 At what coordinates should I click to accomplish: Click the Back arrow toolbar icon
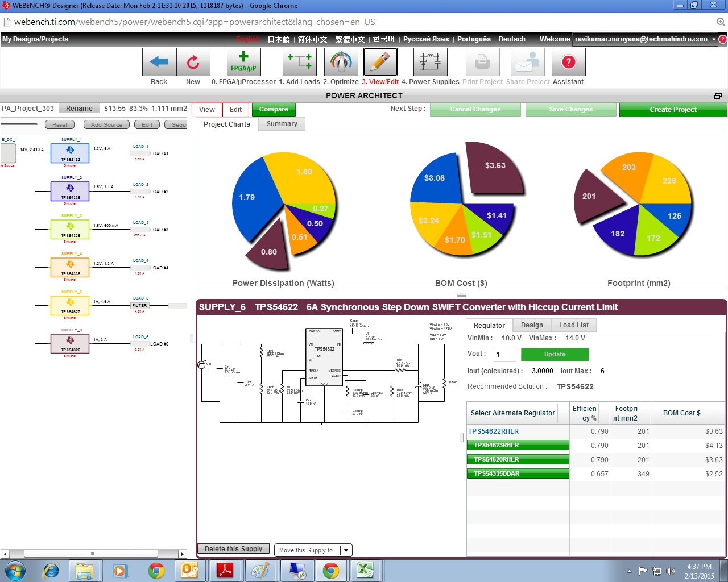tap(159, 62)
